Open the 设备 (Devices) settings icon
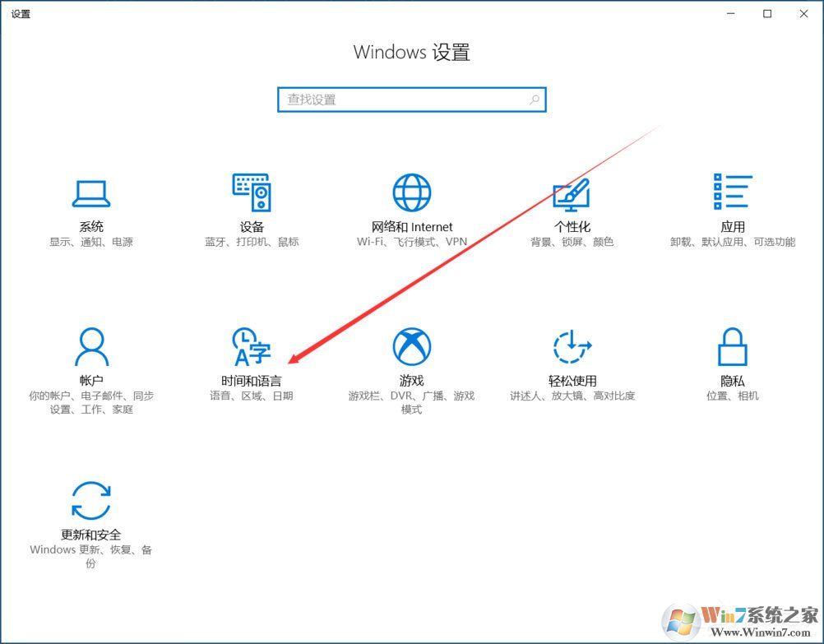 pyautogui.click(x=251, y=192)
